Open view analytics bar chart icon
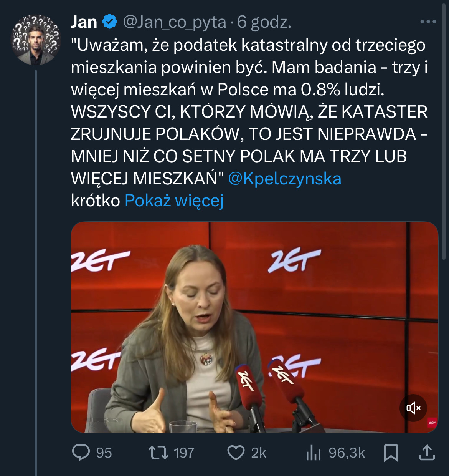449x476 pixels. [x=313, y=453]
